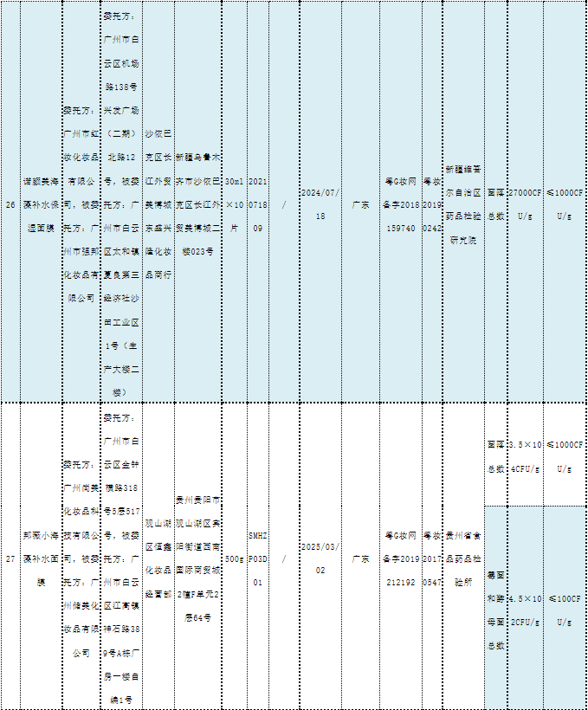This screenshot has width=588, height=710.
Task: Click the 新疆维吾尔自治区药品检验研究院 cell
Action: 462,205
